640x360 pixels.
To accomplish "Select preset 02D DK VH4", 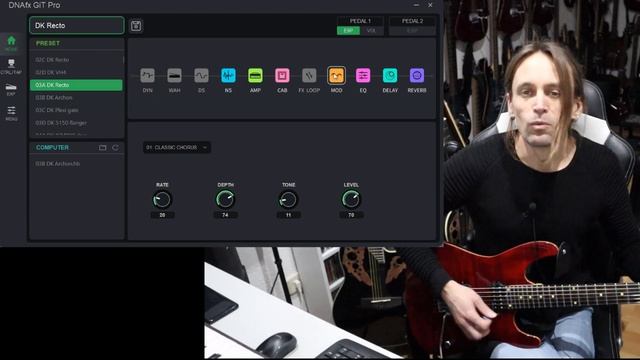I will (76, 72).
